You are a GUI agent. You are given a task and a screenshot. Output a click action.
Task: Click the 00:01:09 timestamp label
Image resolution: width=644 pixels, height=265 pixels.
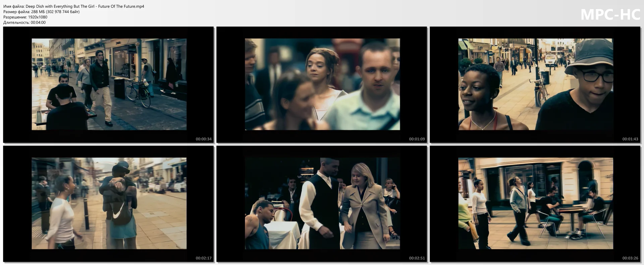click(x=417, y=139)
